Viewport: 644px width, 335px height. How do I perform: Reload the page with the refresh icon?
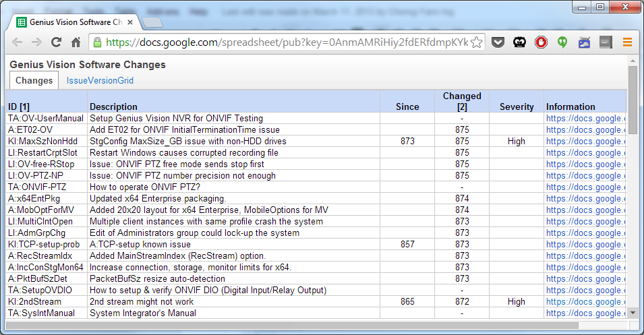pos(56,42)
